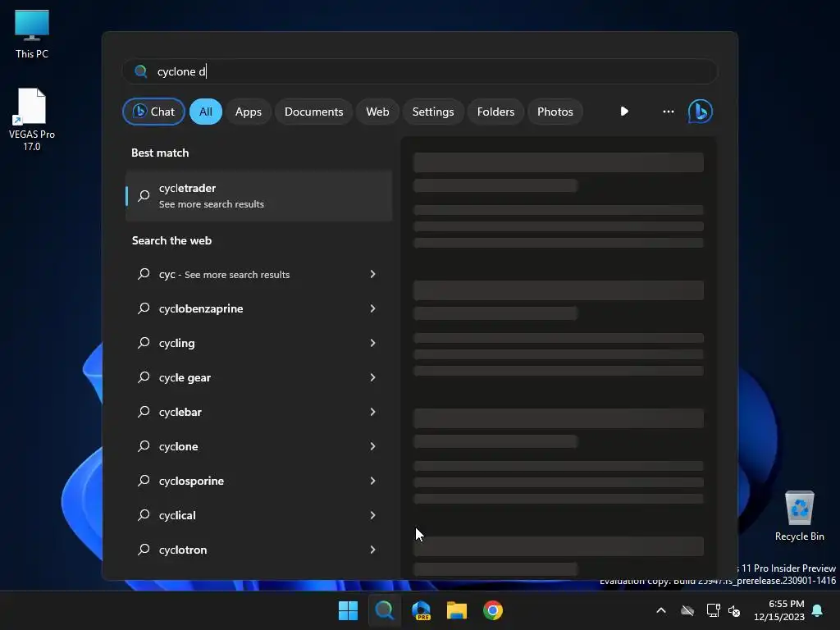Choose the cyclosporine web suggestion
Image resolution: width=840 pixels, height=630 pixels.
258,481
